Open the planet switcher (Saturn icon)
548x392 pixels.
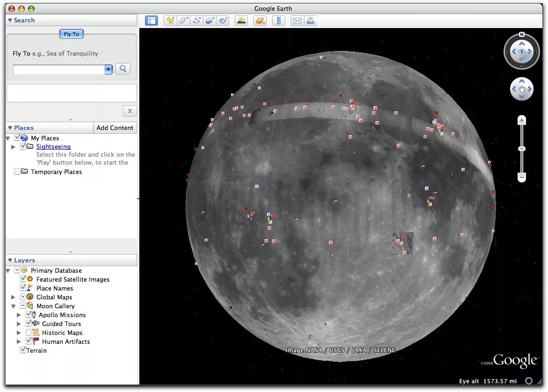click(260, 21)
